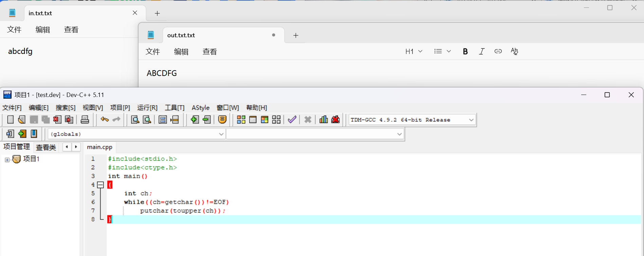Open 运行[R] menu in Dev-C++

[x=147, y=108]
